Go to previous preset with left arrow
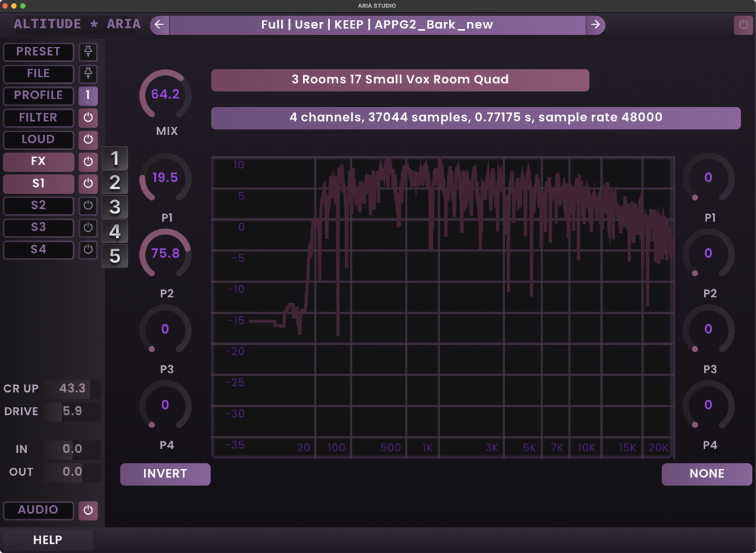Screen dimensions: 756x553 [159, 25]
